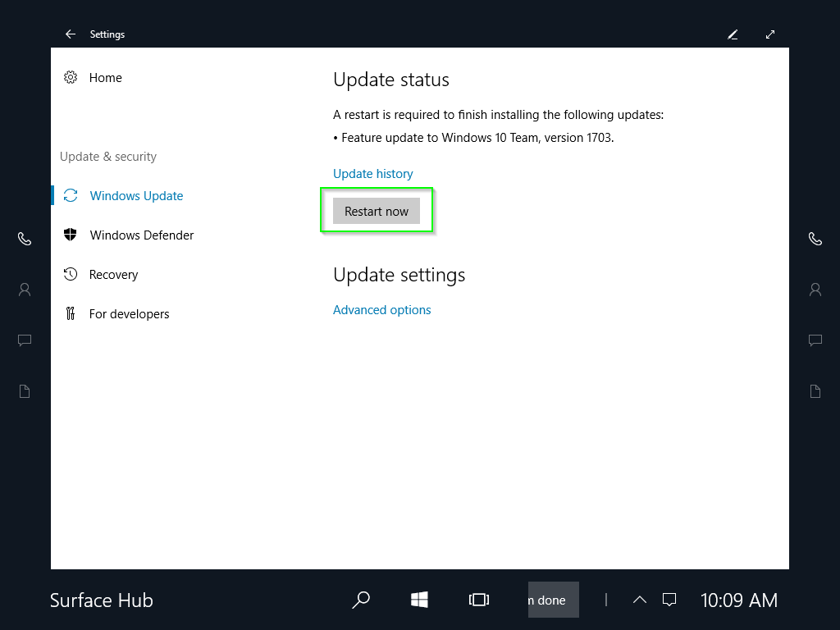Image resolution: width=840 pixels, height=630 pixels.
Task: Click the left-side person icon
Action: (25, 290)
